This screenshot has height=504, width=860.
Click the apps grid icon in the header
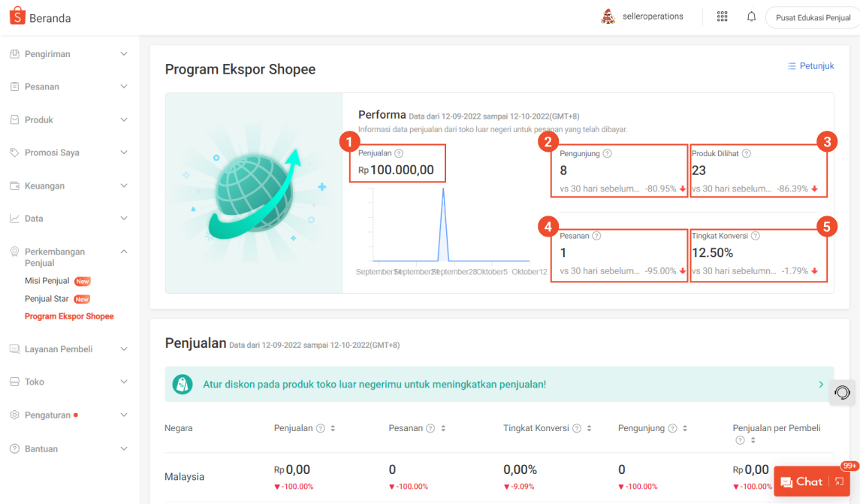(x=722, y=16)
